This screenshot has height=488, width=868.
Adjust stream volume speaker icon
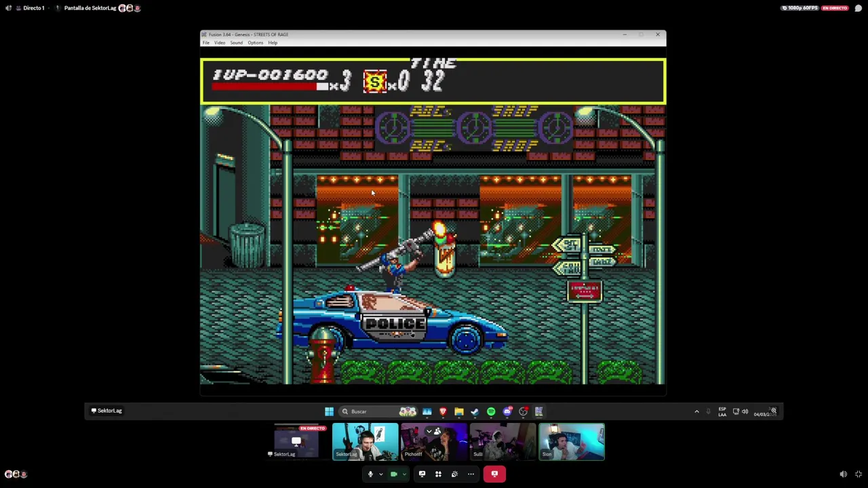pyautogui.click(x=843, y=474)
